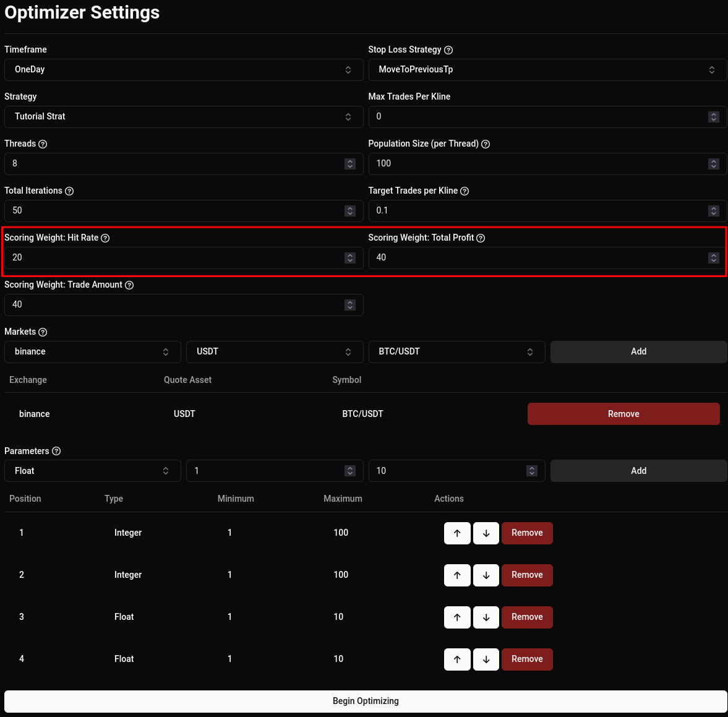728x717 pixels.
Task: Click the Markets help icon
Action: point(43,332)
